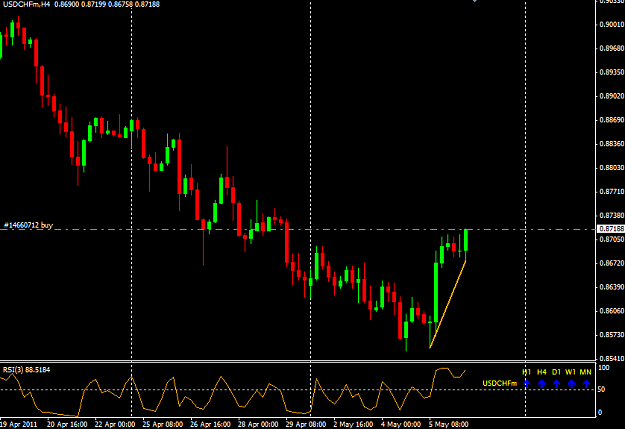This screenshot has width=625, height=429.
Task: Click the 0.89350 price scale label
Action: click(612, 72)
